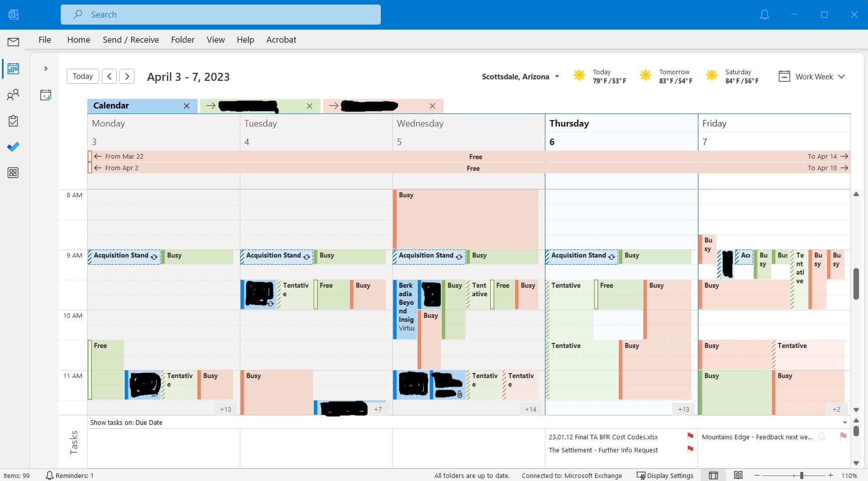This screenshot has width=868, height=481.
Task: Click flag on Final TA BFR Cost Codes task
Action: (690, 436)
